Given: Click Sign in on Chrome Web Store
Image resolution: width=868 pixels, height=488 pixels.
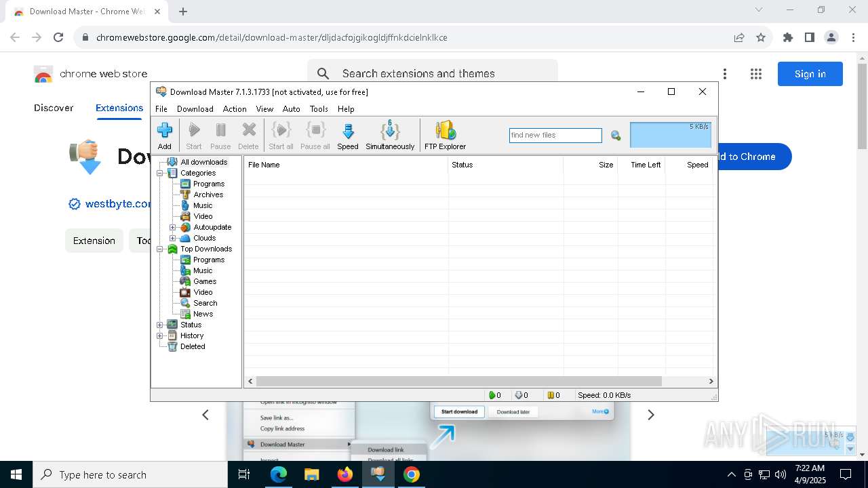Looking at the screenshot, I should coord(810,74).
